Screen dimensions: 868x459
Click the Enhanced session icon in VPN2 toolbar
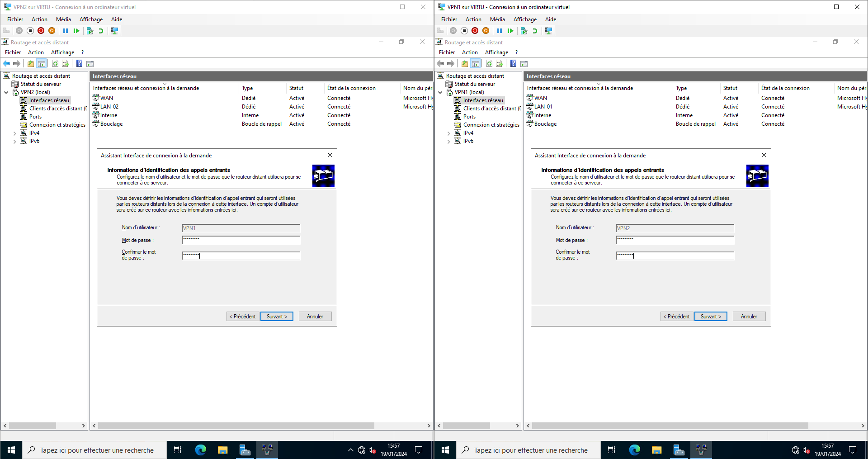114,31
